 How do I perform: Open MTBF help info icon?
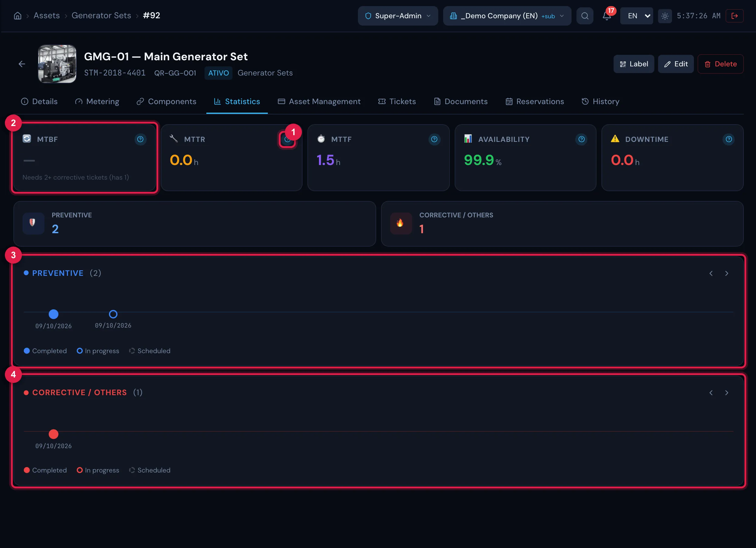[140, 139]
